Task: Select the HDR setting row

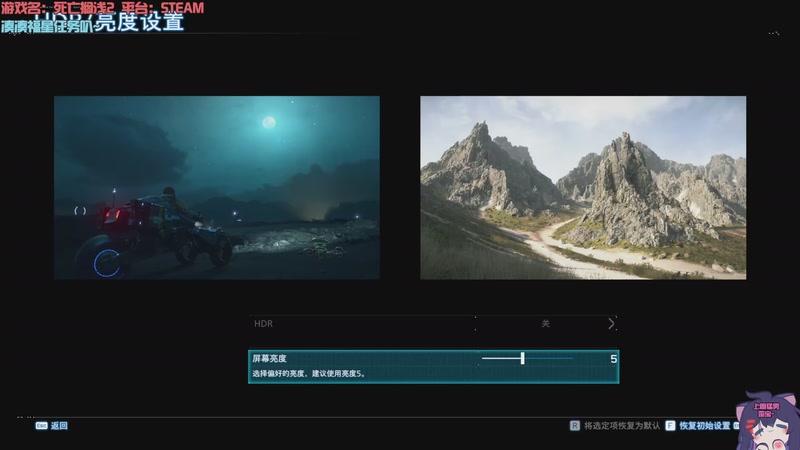Action: tap(433, 323)
